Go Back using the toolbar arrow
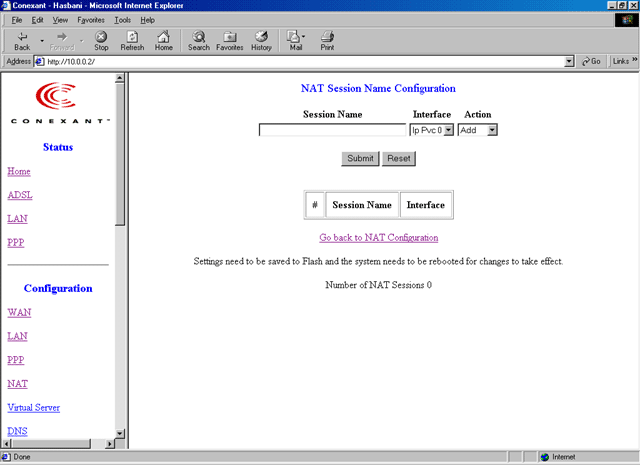 (x=22, y=41)
